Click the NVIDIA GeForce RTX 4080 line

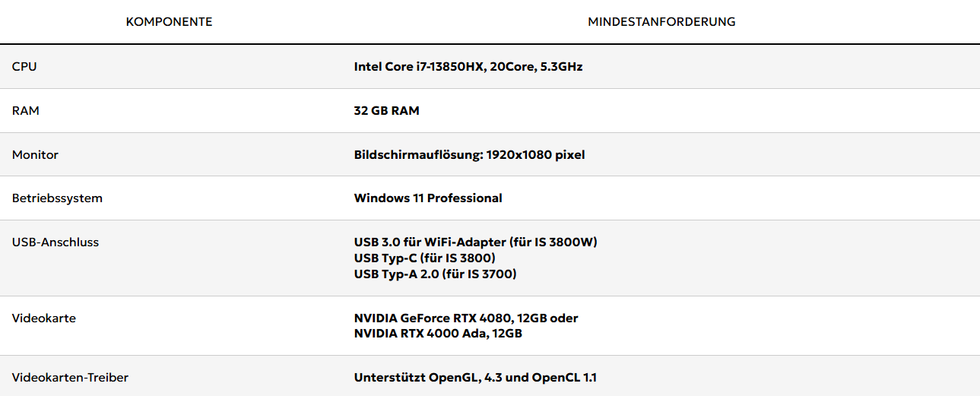pyautogui.click(x=465, y=318)
